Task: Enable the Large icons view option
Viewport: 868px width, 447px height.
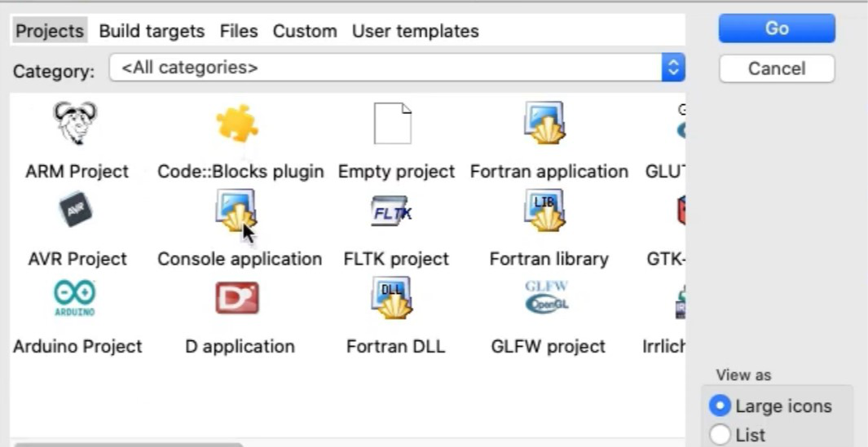Action: coord(720,405)
